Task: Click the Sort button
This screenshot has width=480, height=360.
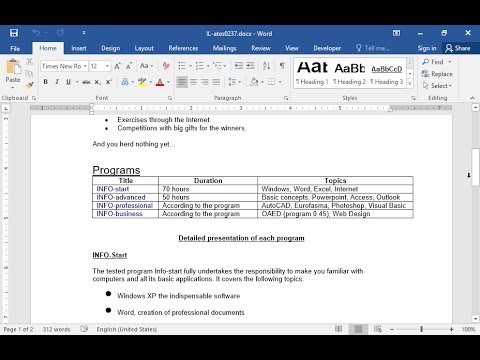Action: (266, 66)
